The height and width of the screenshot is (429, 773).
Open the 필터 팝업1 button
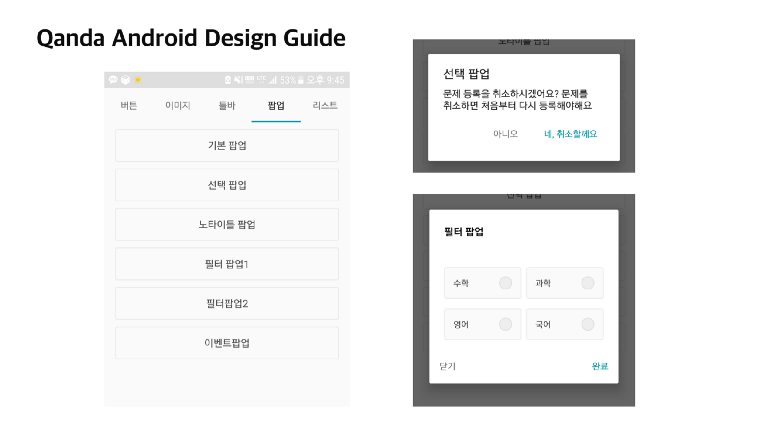[x=226, y=264]
